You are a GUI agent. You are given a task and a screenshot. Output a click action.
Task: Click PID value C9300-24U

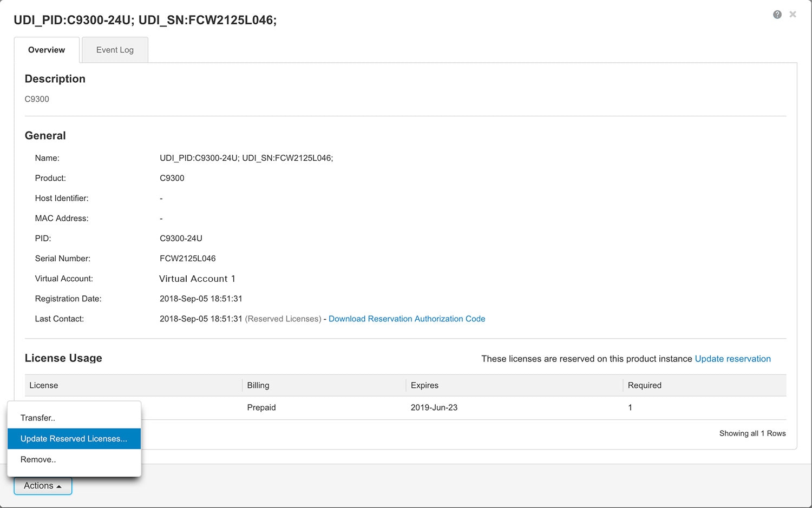181,239
